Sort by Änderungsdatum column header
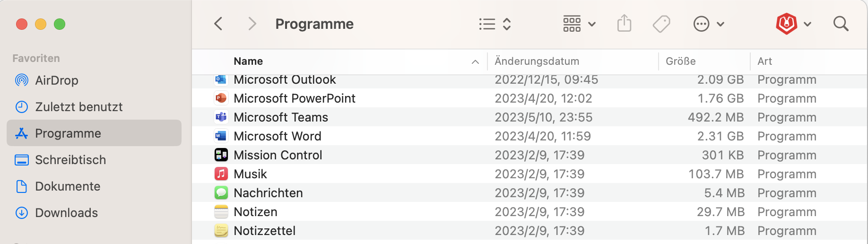Screen dimensions: 868x244 (x=537, y=61)
